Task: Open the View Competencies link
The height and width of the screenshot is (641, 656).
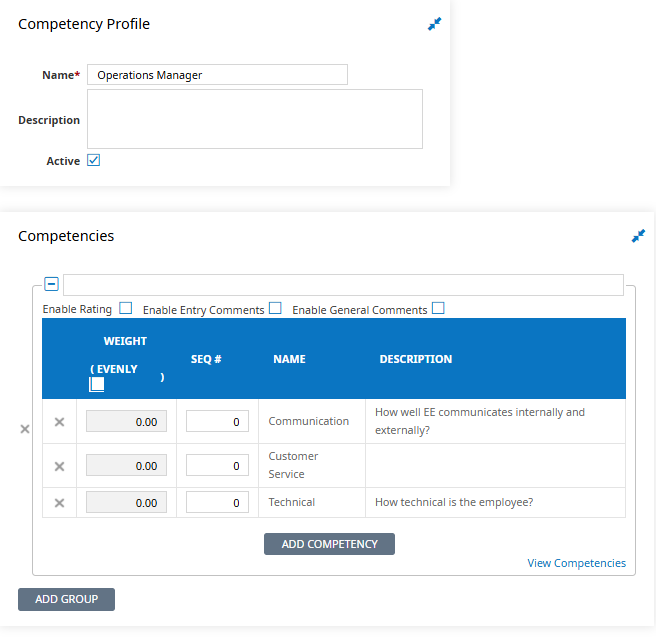Action: click(577, 563)
